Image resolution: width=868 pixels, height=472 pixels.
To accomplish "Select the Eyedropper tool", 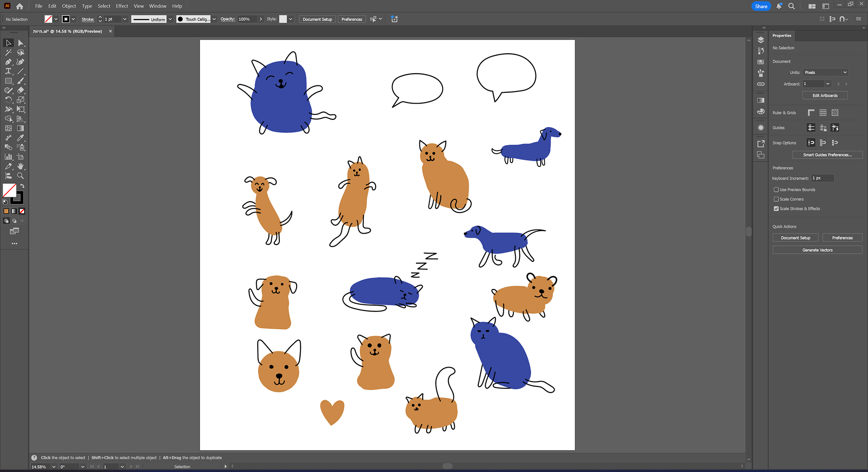I will click(x=20, y=138).
